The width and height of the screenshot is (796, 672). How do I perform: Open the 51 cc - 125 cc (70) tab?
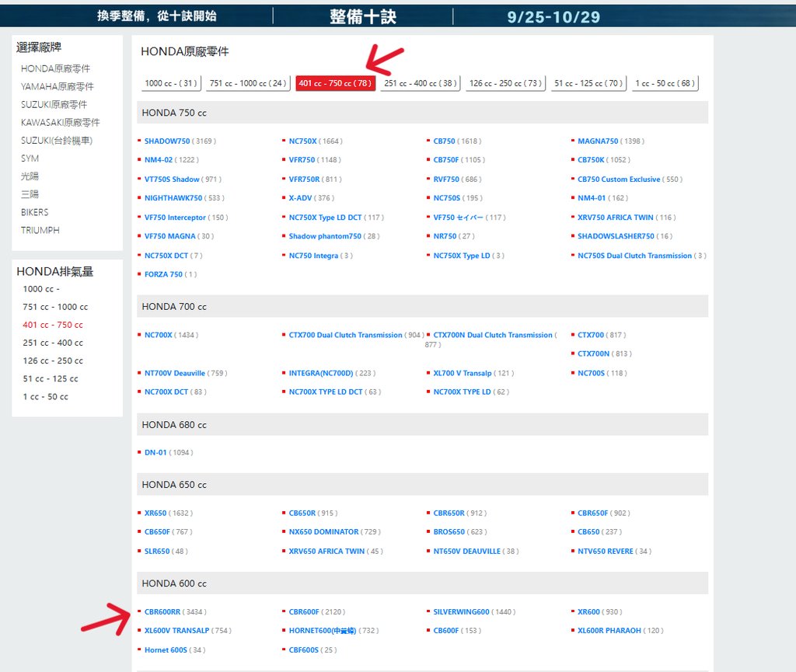coord(588,83)
